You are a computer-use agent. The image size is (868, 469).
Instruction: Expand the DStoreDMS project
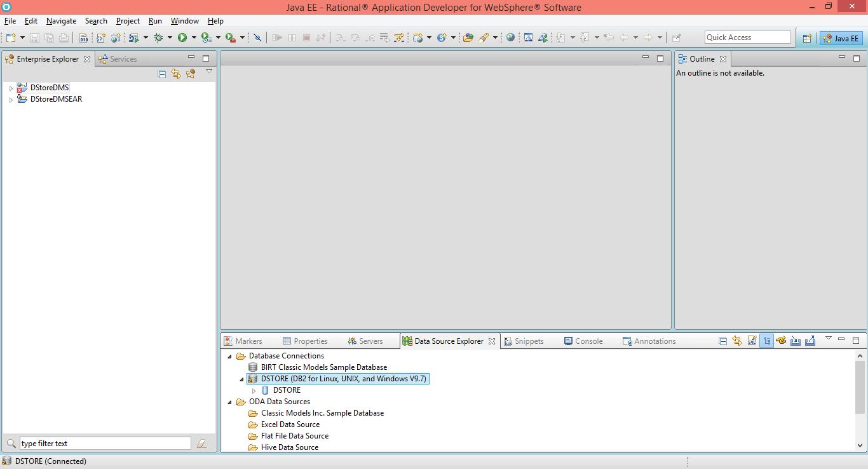(x=10, y=87)
